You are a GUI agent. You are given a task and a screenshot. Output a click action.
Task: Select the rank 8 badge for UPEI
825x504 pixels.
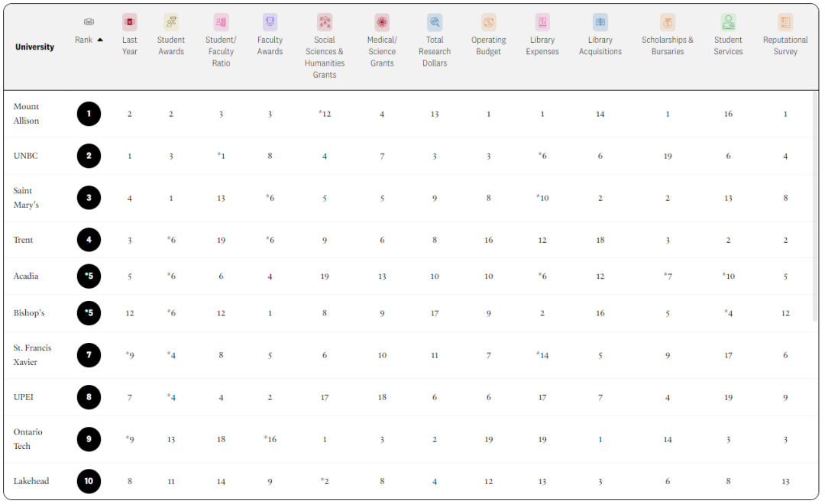coord(89,397)
